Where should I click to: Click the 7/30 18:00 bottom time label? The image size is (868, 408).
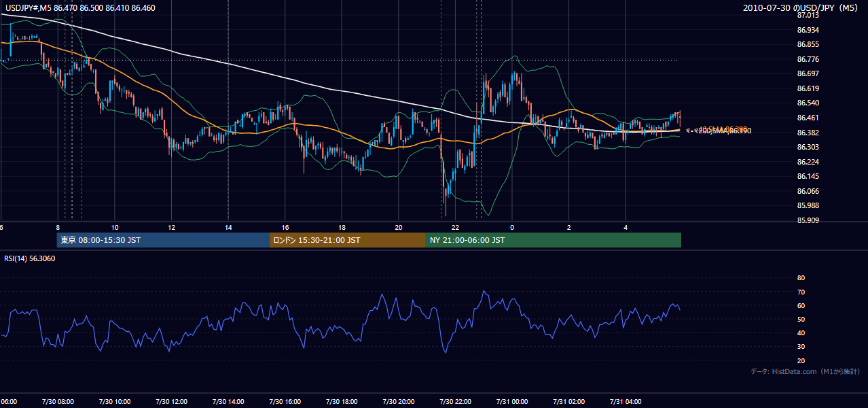point(342,401)
